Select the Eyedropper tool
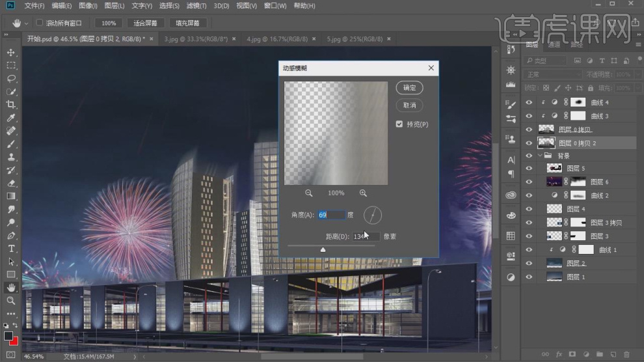The width and height of the screenshot is (644, 362). tap(11, 118)
